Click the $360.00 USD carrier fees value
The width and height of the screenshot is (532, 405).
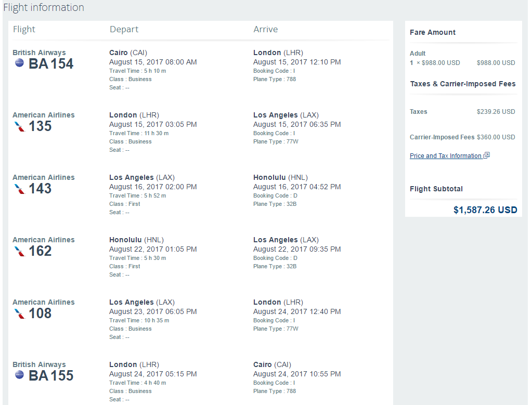(x=496, y=137)
